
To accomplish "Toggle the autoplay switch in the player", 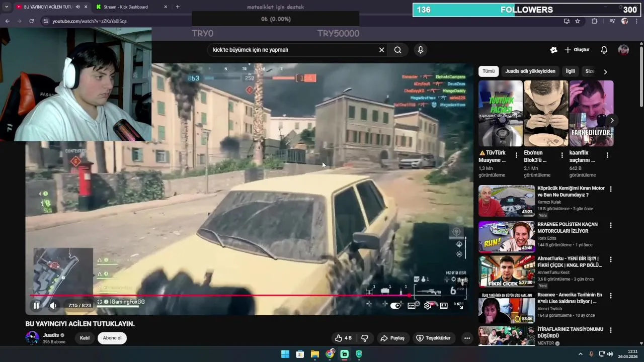I will pyautogui.click(x=395, y=305).
